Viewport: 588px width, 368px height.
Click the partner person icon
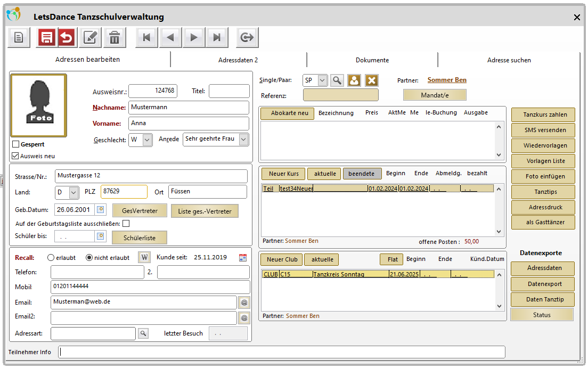354,80
